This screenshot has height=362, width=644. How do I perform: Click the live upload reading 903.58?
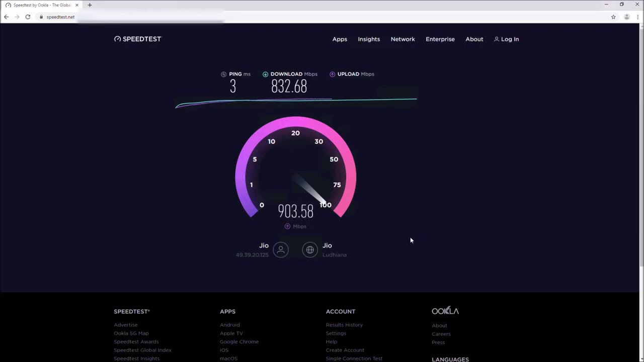click(x=296, y=211)
